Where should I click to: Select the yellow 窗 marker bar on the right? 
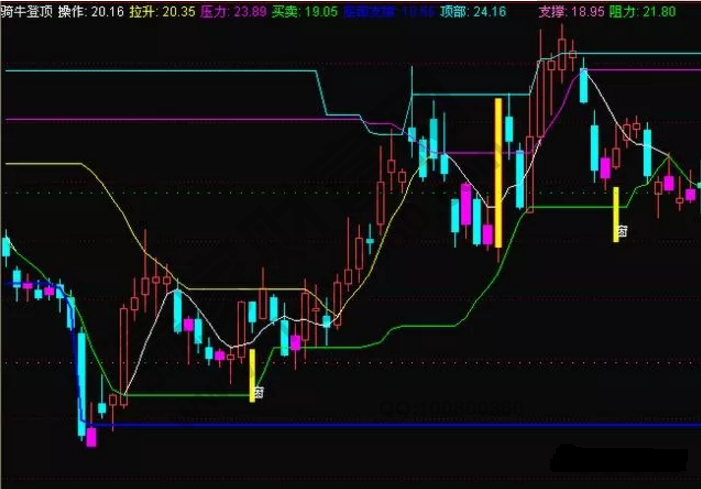click(616, 215)
